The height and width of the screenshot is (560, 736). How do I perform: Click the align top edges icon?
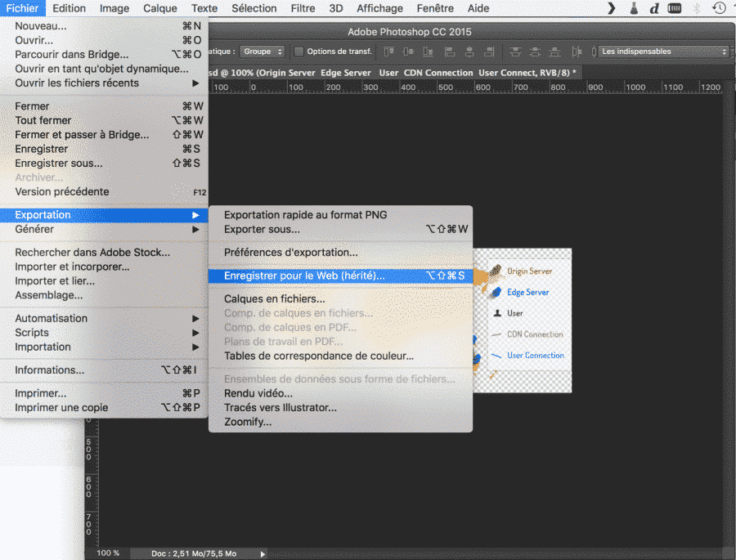389,52
